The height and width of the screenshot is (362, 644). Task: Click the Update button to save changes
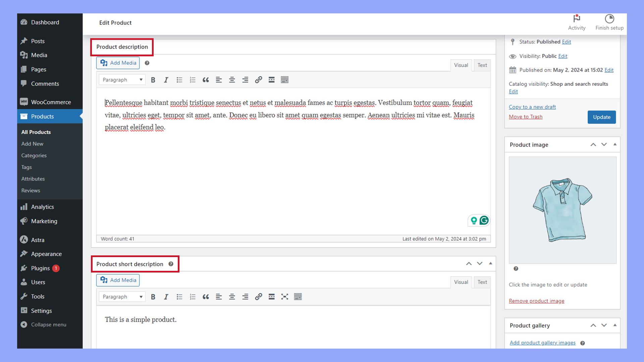601,117
